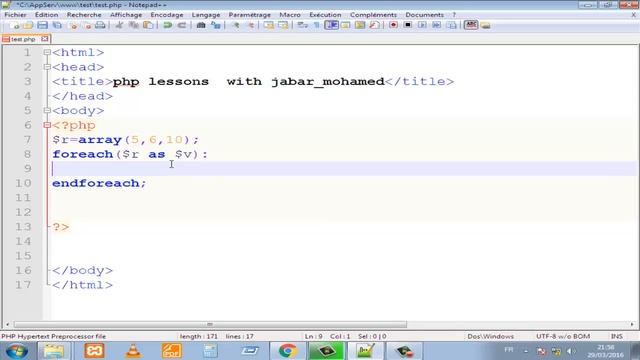640x360 pixels.
Task: Click the Close All toolbar icon
Action: (87, 25)
